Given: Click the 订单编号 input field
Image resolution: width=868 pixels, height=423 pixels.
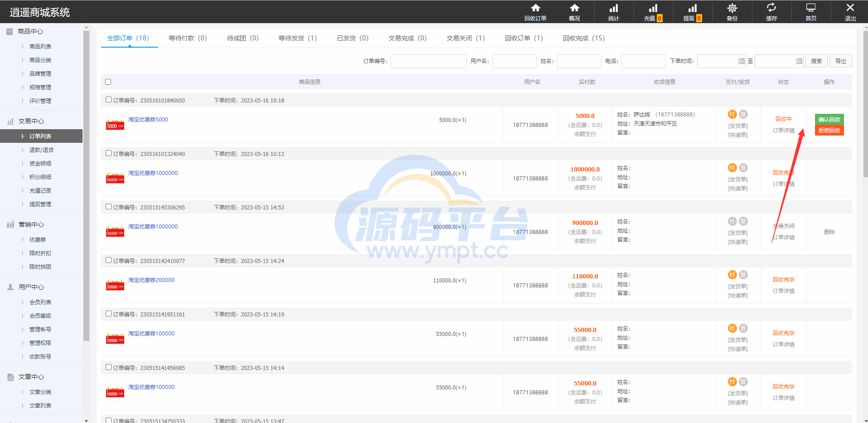Looking at the screenshot, I should tap(428, 61).
